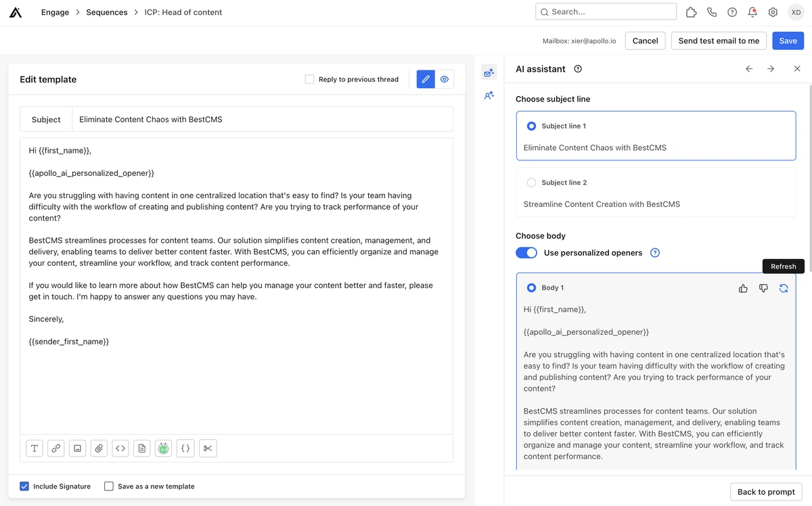Click the scissors snippet icon
Screen dimensions: 812x506
208,448
